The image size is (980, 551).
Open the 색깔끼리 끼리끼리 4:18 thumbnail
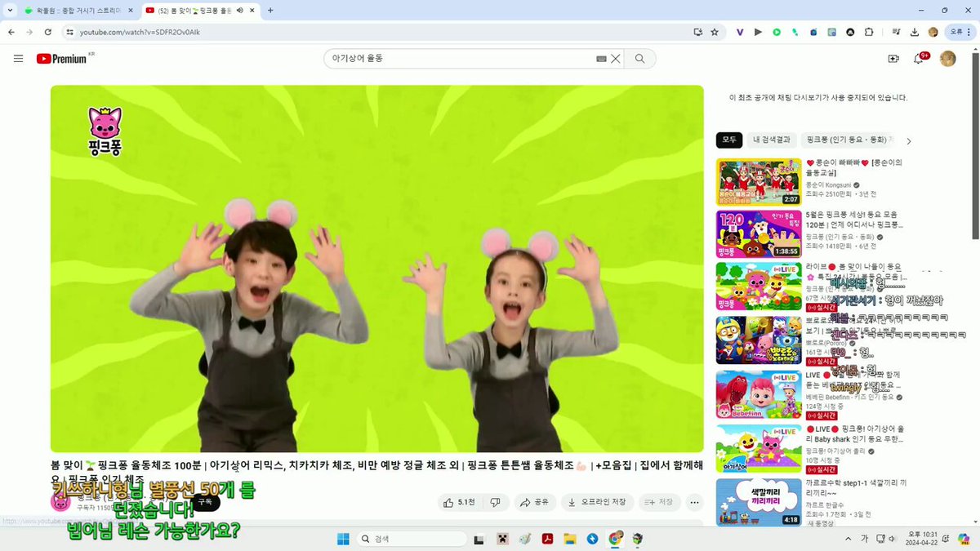759,502
